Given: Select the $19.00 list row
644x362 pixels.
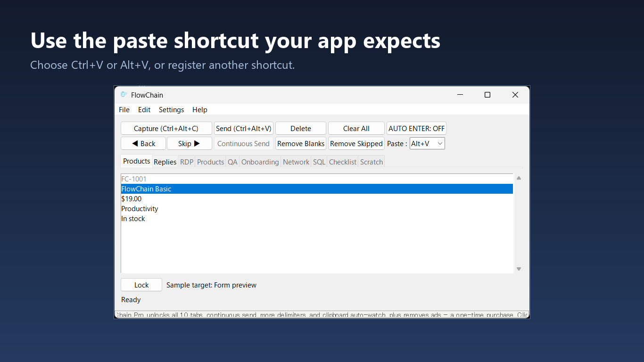Looking at the screenshot, I should [x=317, y=199].
